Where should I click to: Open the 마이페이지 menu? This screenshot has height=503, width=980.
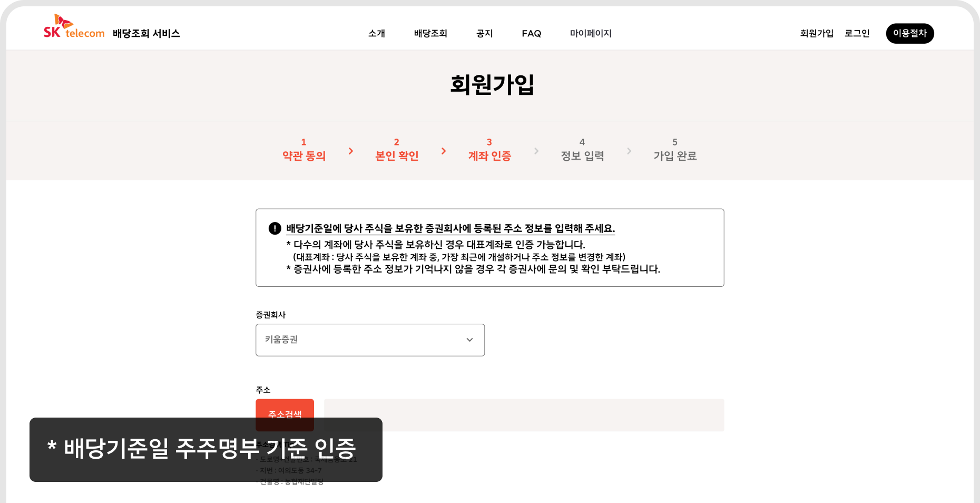[x=591, y=33]
